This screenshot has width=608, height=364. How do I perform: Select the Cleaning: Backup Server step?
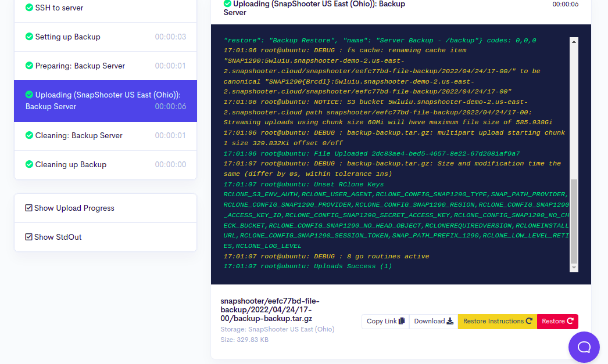pos(105,136)
